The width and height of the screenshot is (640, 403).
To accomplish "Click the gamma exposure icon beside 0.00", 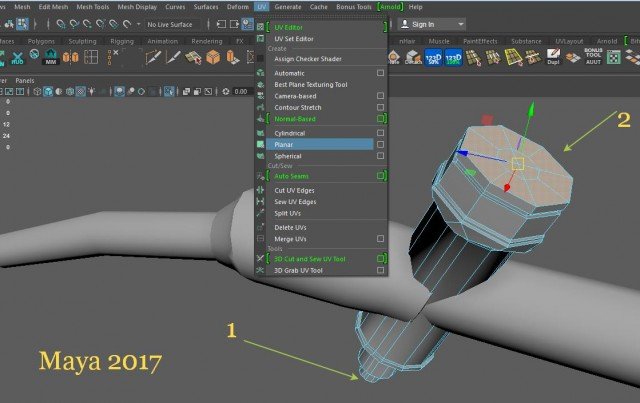I will (226, 91).
